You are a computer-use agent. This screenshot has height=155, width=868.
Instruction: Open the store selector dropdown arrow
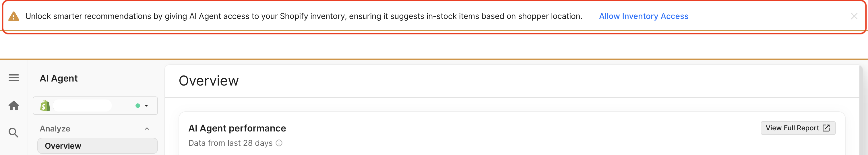147,106
